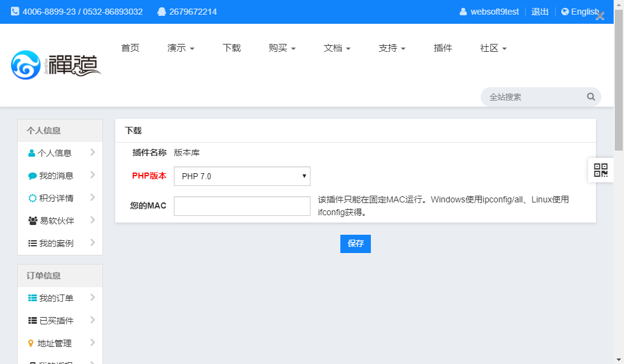Click the phone icon in top bar
The width and height of the screenshot is (624, 364).
15,12
